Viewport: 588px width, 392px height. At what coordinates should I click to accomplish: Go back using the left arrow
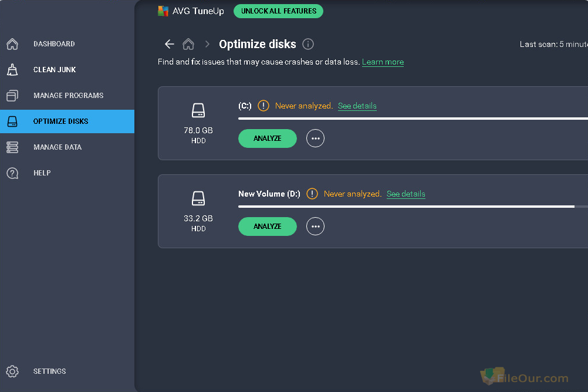click(170, 44)
